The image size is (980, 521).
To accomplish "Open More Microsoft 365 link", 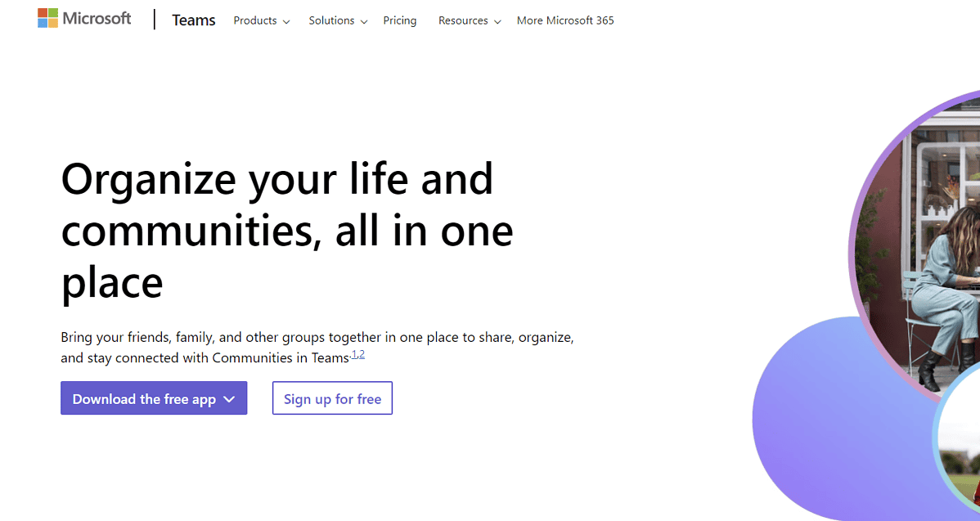I will pos(565,20).
